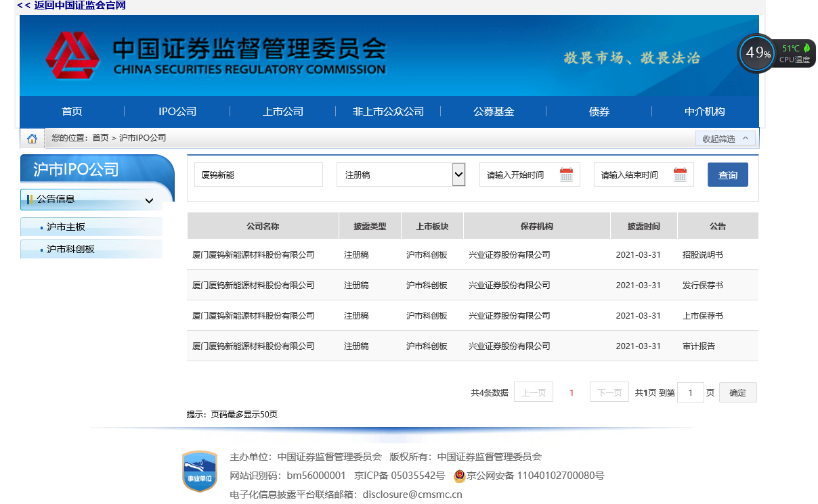Screen dimensions: 818x504
Task: Open the start date calendar icon
Action: tap(566, 175)
